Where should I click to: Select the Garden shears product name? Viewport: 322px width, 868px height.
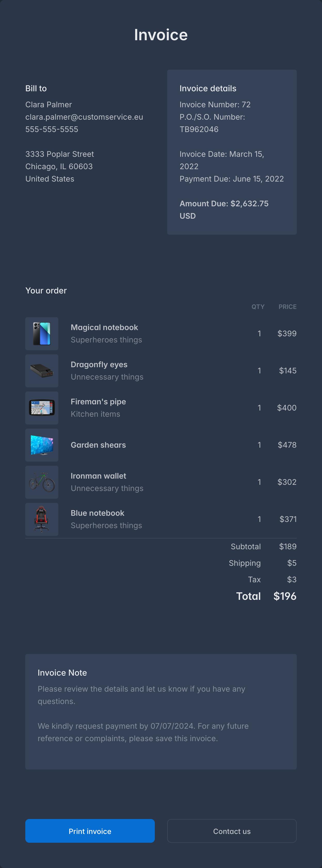click(x=98, y=445)
